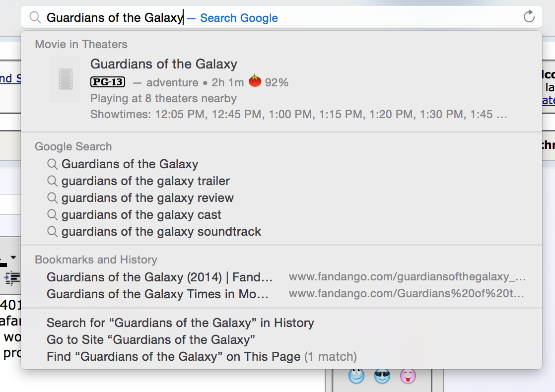555x392 pixels.
Task: Open 'Guardians of the Galaxy Times in Mo…' history entry
Action: [157, 294]
